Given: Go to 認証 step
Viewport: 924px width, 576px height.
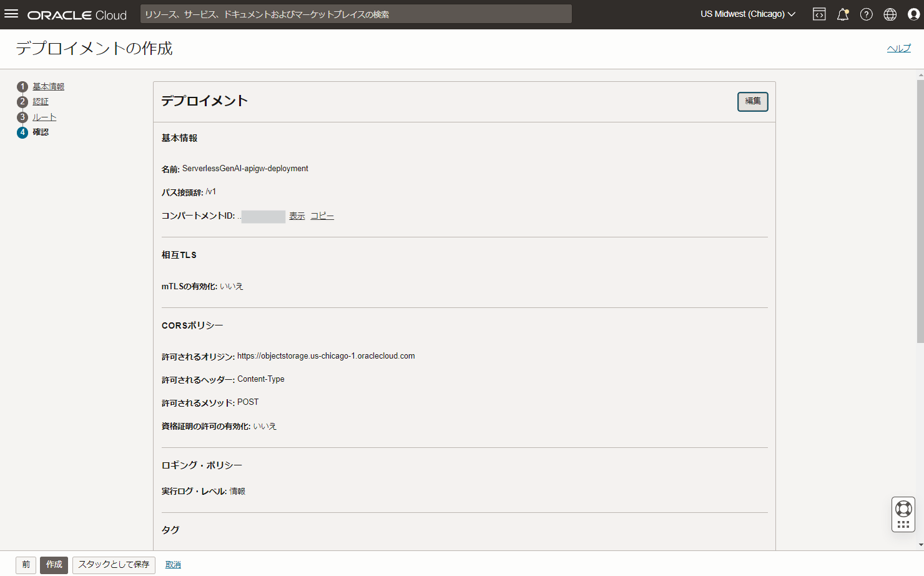Looking at the screenshot, I should click(x=41, y=102).
